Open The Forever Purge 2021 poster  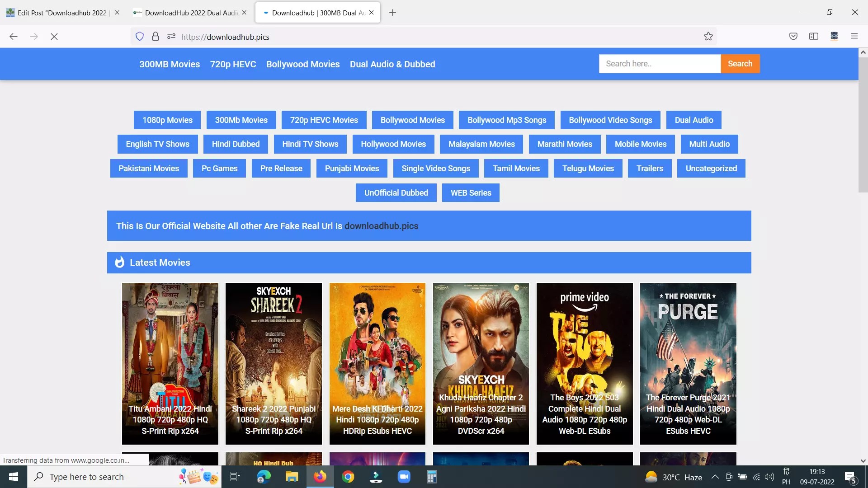click(x=688, y=364)
